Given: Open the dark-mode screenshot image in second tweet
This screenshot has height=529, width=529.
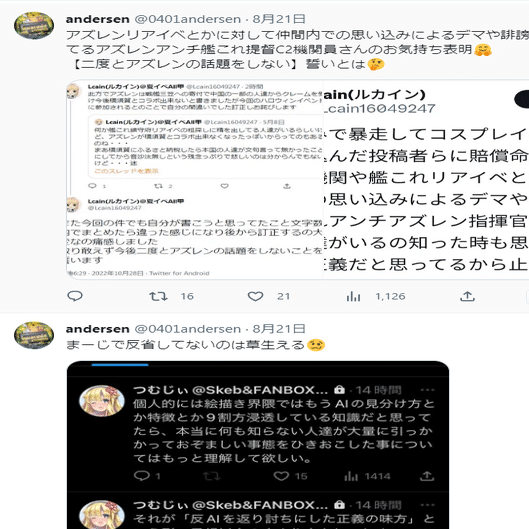Looking at the screenshot, I should 258,445.
